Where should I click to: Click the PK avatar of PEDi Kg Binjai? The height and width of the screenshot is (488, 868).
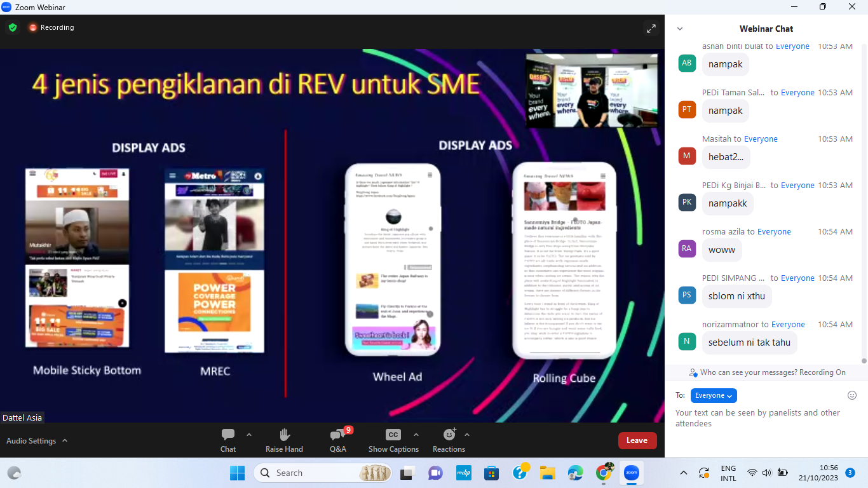(x=687, y=202)
